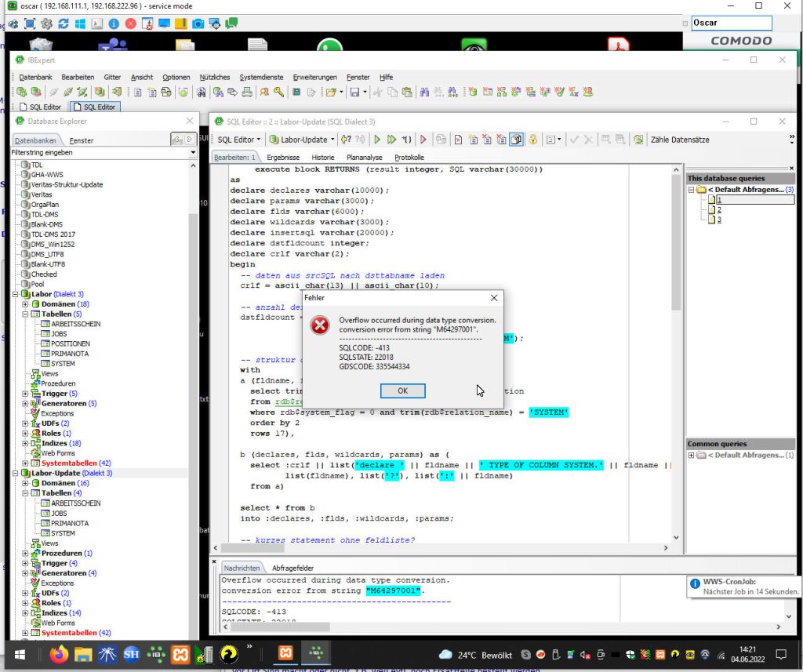Click OK in the Fehler dialog

[402, 390]
